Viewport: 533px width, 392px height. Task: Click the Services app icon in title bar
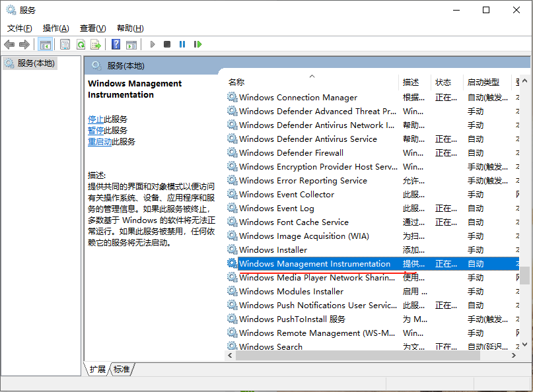11,10
